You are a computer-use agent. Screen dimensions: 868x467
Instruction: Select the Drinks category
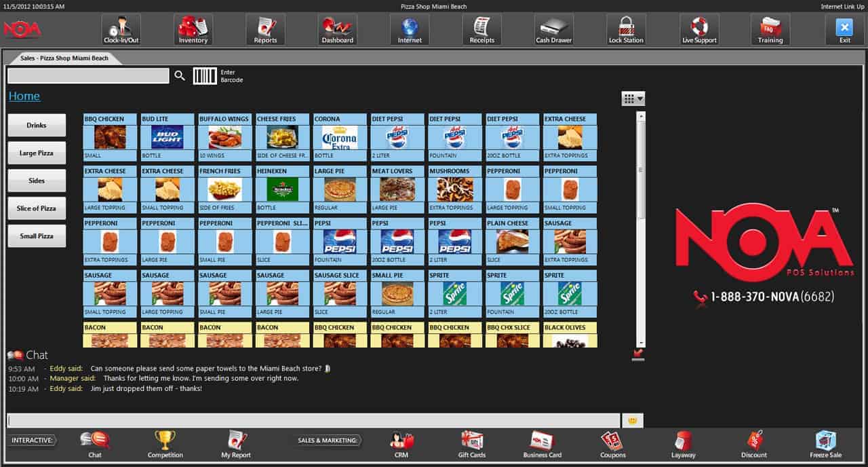(37, 126)
